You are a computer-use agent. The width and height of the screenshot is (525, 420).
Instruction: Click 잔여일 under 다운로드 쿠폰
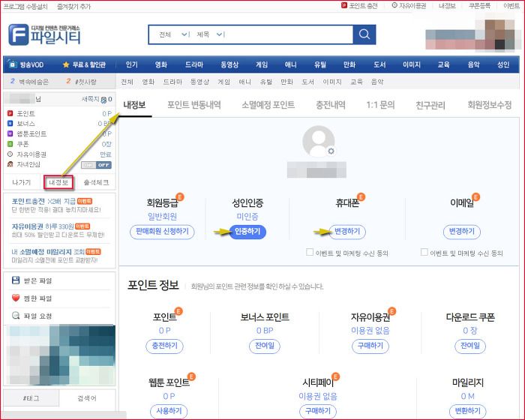tap(470, 346)
